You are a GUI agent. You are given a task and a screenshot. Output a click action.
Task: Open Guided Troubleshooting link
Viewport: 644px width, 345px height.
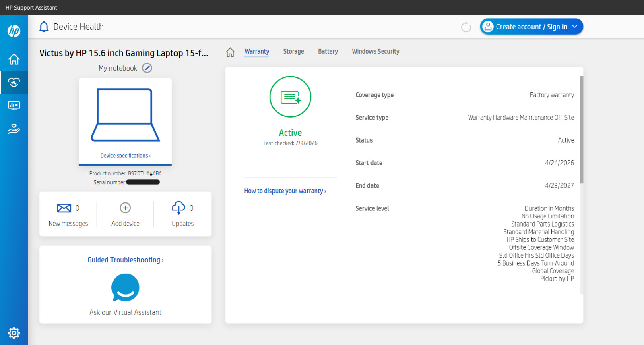(125, 260)
